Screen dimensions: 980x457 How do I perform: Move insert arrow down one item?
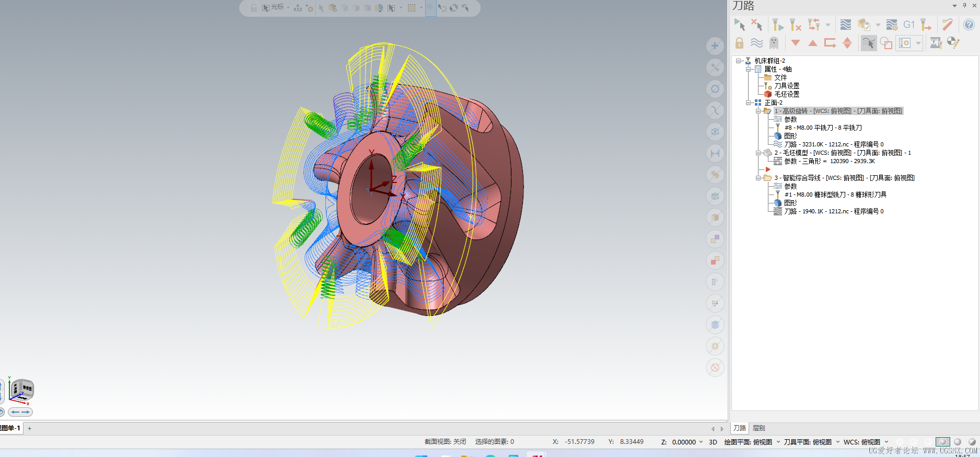795,43
